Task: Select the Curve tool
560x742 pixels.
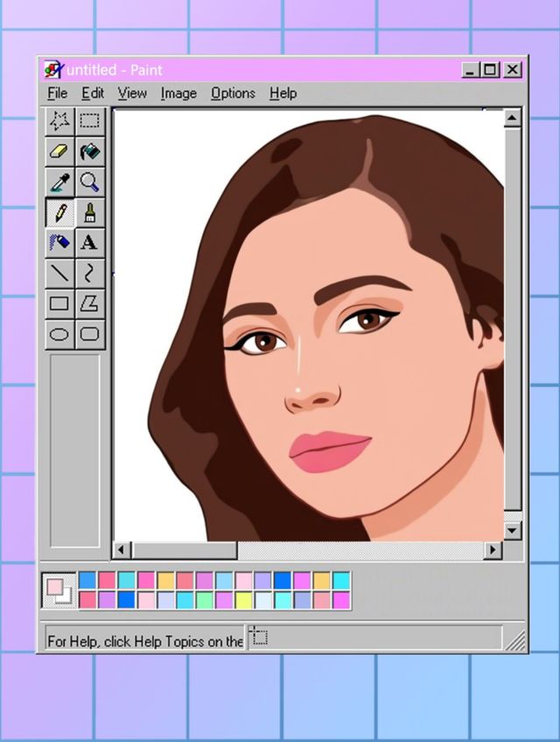Action: click(89, 273)
